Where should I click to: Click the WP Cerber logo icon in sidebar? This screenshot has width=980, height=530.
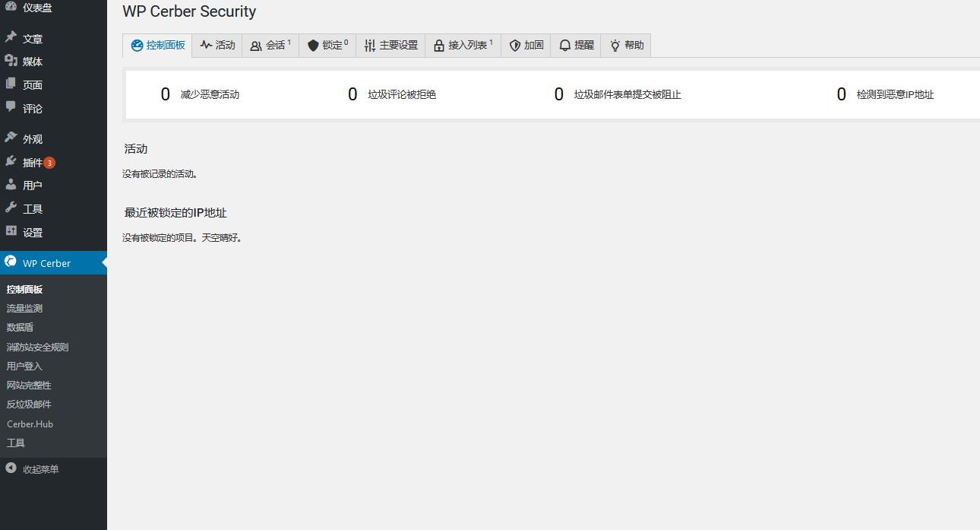[11, 262]
